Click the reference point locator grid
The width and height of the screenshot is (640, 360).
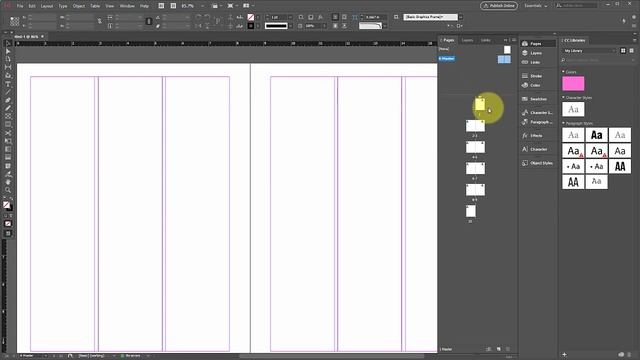click(x=15, y=21)
